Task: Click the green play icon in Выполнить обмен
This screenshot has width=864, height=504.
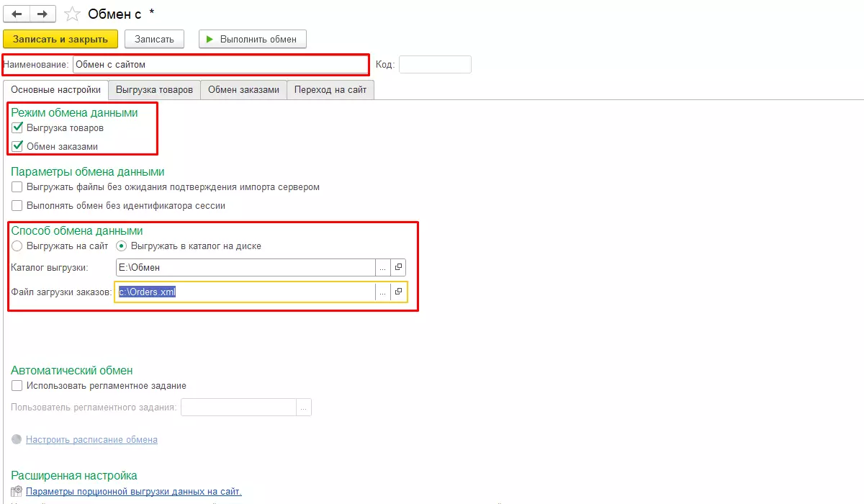Action: coord(210,39)
